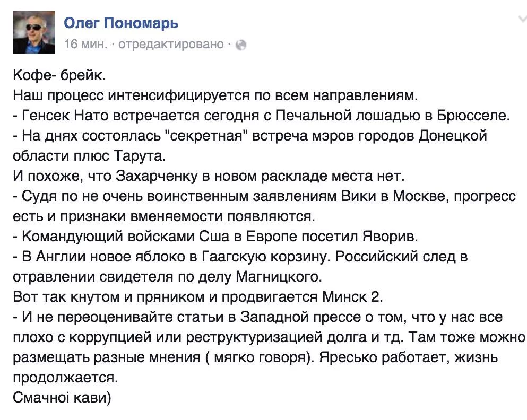Click the line about 'секретная' встреча мэров
The image size is (527, 420).
(249, 135)
